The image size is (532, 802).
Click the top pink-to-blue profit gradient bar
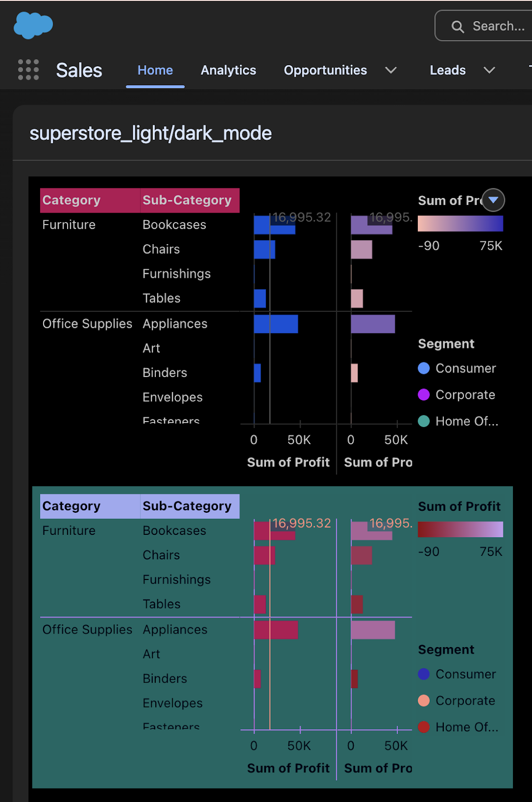coord(460,224)
